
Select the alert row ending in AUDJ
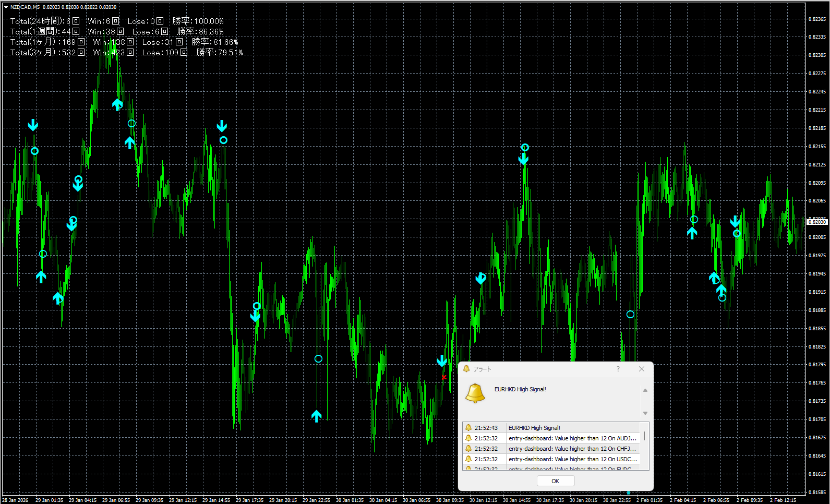tap(550, 438)
